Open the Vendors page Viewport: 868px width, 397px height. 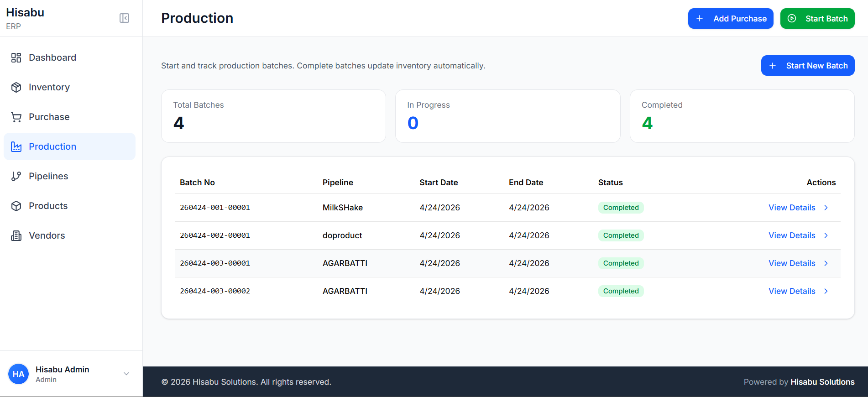(69, 235)
